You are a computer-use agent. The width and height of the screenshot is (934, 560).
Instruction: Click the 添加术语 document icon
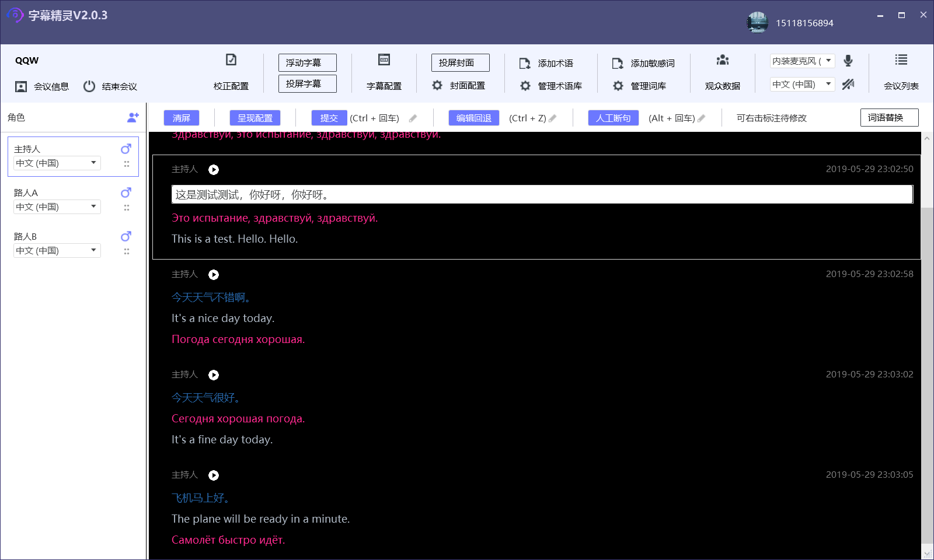[x=525, y=63]
